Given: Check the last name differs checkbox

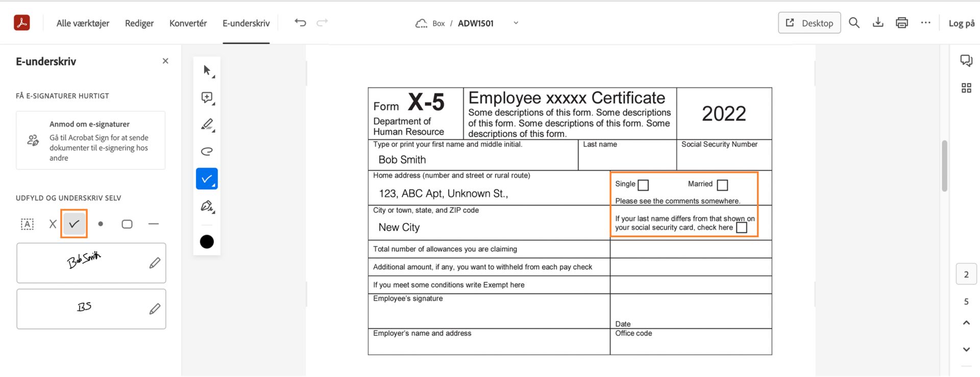Looking at the screenshot, I should [742, 228].
